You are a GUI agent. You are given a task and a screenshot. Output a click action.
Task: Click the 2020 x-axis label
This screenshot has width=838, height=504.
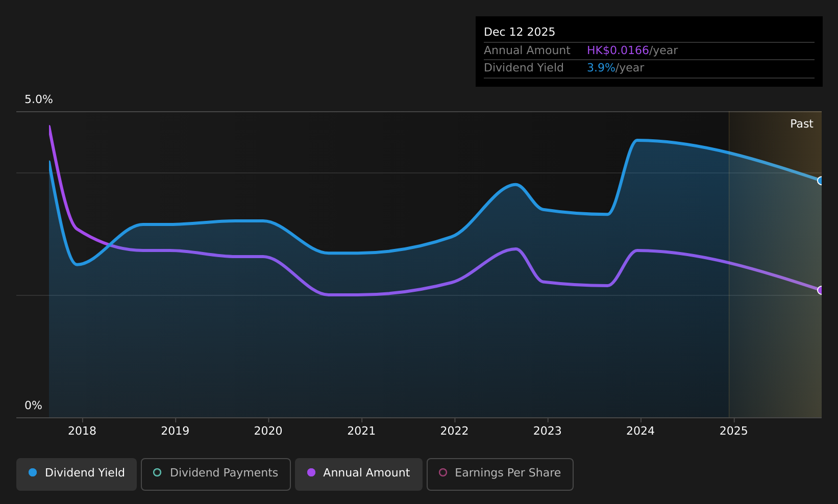(268, 431)
